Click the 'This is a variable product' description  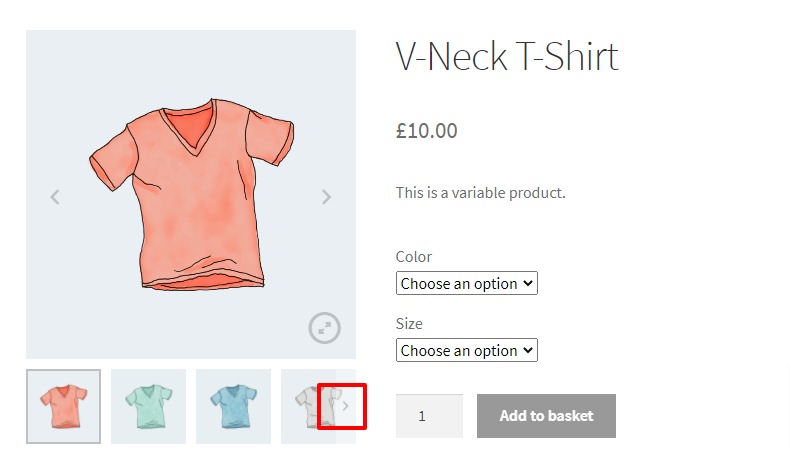(x=480, y=192)
